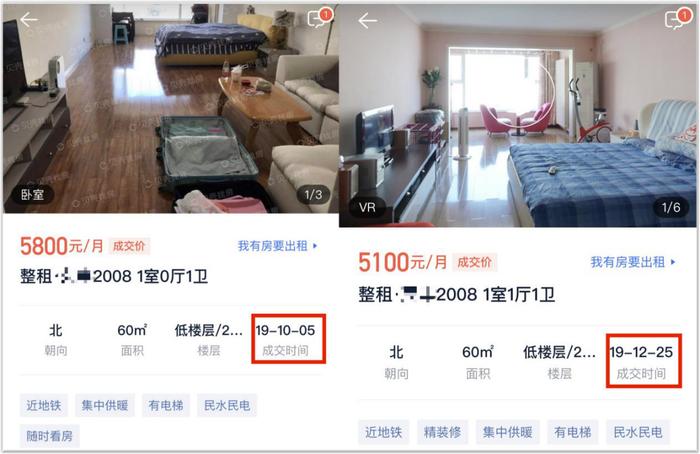The image size is (700, 454).
Task: Open the 1/6 photo counter
Action: point(671,207)
